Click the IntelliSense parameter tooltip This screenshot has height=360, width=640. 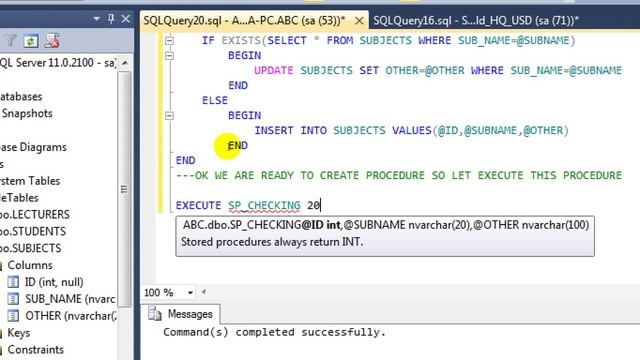tap(385, 236)
